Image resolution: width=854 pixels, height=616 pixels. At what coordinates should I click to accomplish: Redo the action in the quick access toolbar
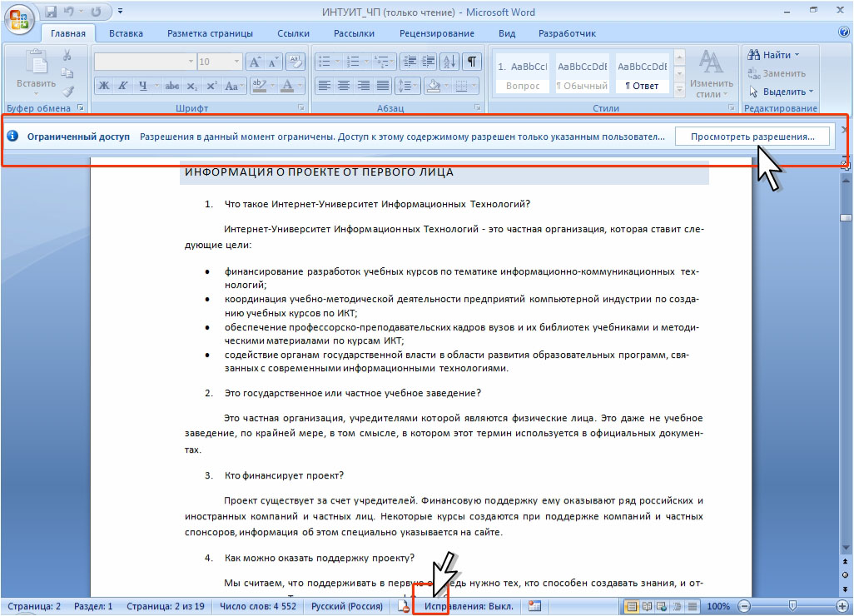click(x=96, y=12)
